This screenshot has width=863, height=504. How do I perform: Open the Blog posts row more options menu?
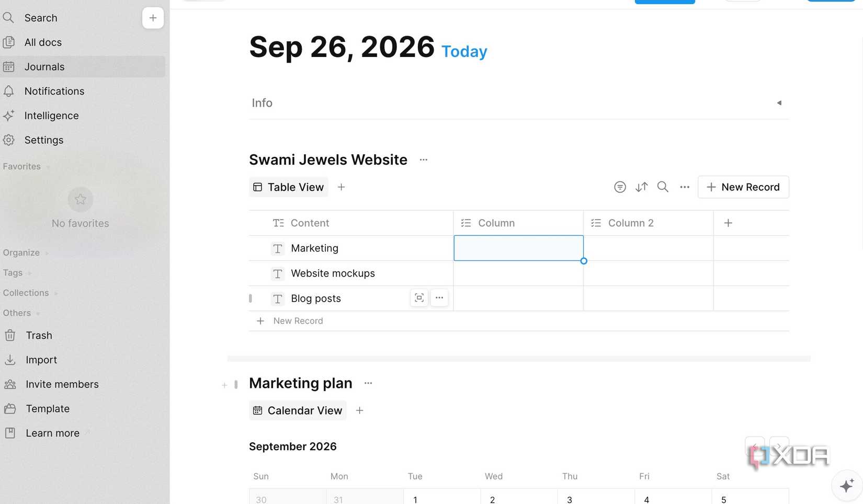tap(439, 298)
